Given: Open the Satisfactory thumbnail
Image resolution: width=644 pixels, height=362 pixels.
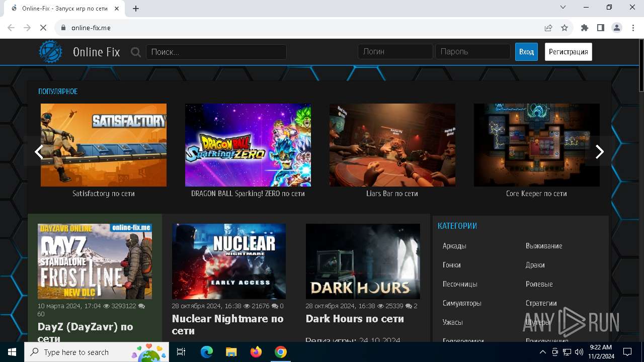Looking at the screenshot, I should tap(104, 145).
